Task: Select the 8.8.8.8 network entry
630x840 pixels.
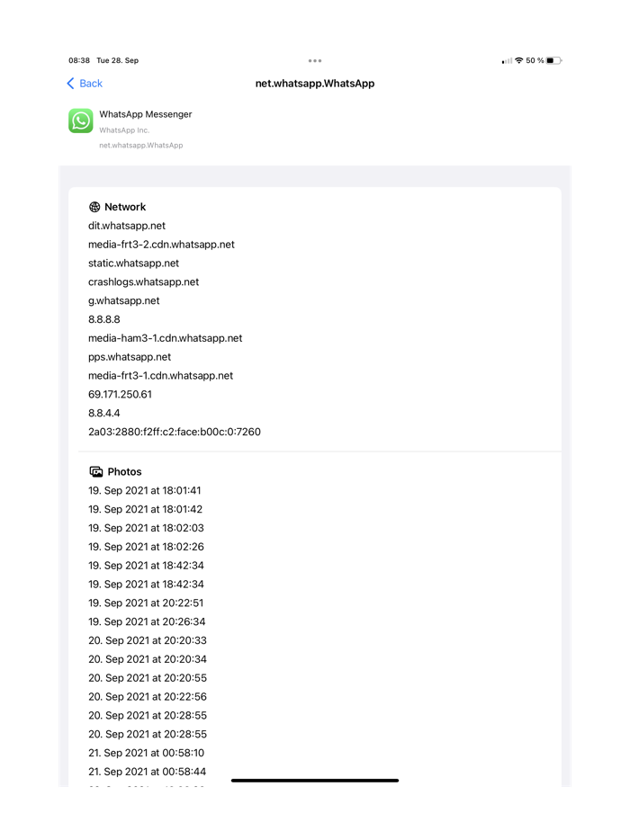Action: click(x=103, y=318)
